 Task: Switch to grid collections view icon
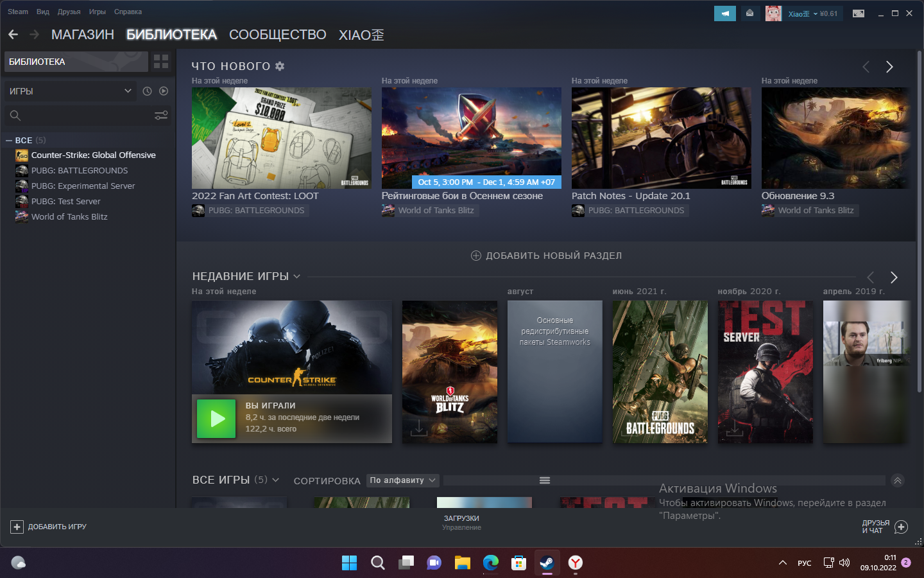click(161, 62)
